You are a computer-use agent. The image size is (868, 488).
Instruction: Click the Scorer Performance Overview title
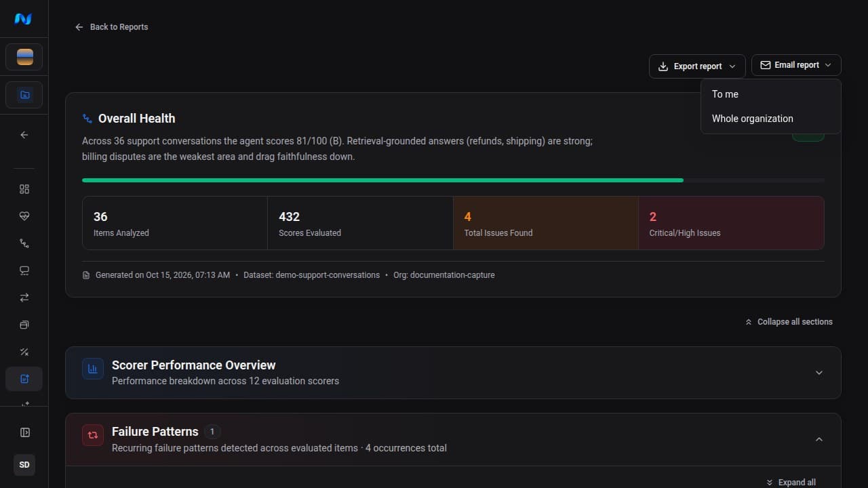194,365
